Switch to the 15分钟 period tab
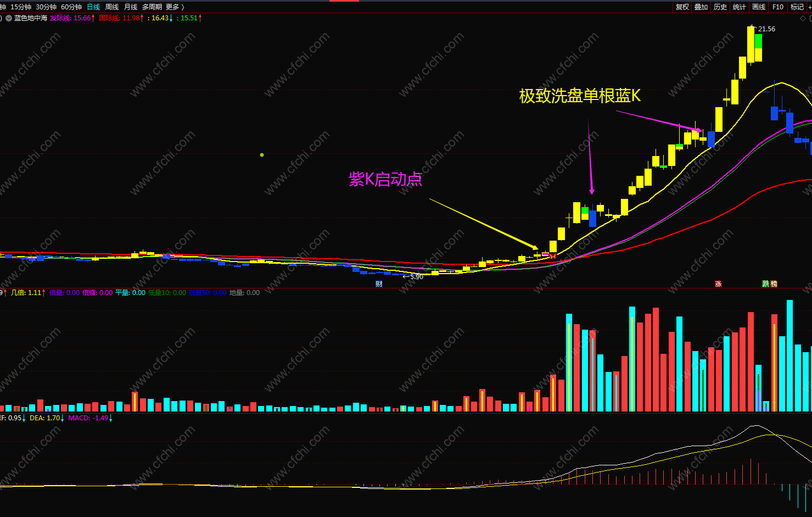The height and width of the screenshot is (517, 812). 21,7
